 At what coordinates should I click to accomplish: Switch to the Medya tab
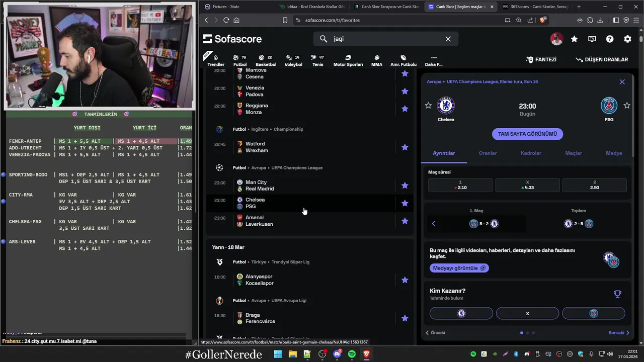[x=614, y=153]
